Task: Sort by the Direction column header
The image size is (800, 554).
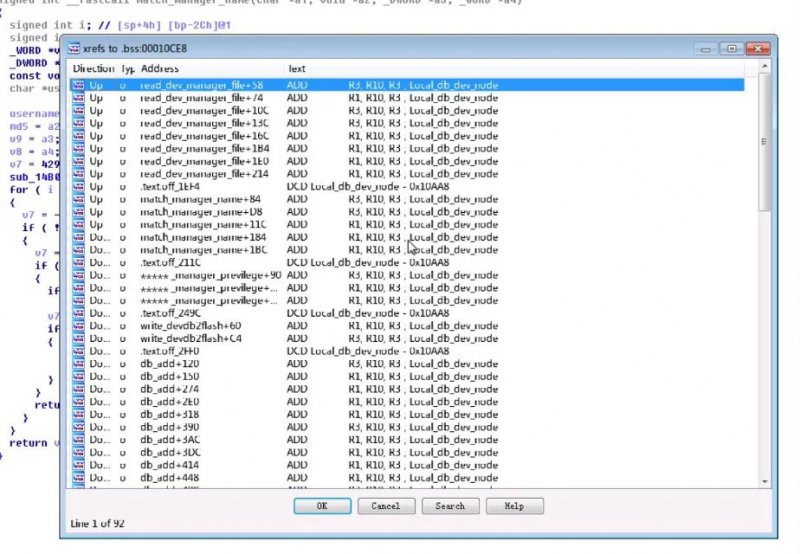Action: coord(93,68)
